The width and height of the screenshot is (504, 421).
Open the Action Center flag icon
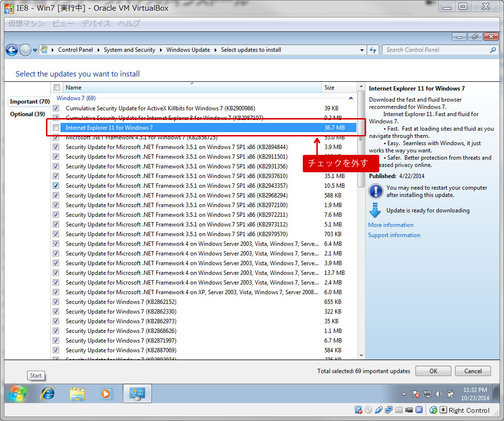415,394
